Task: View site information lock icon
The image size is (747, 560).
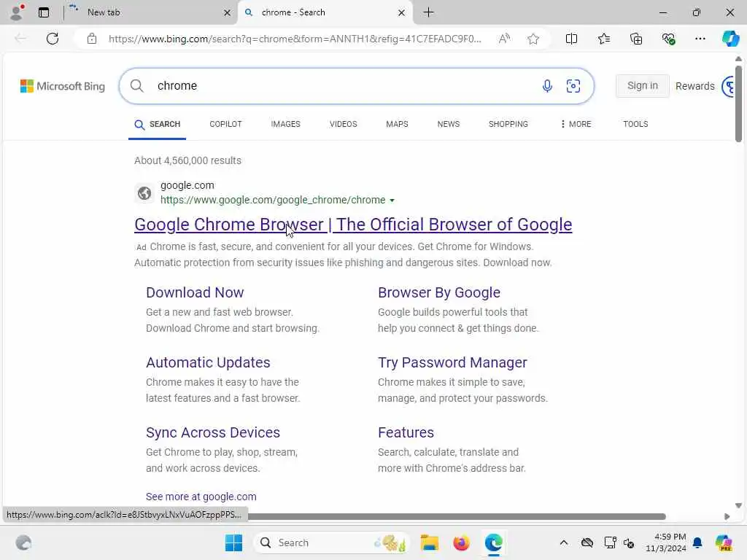Action: (92, 39)
